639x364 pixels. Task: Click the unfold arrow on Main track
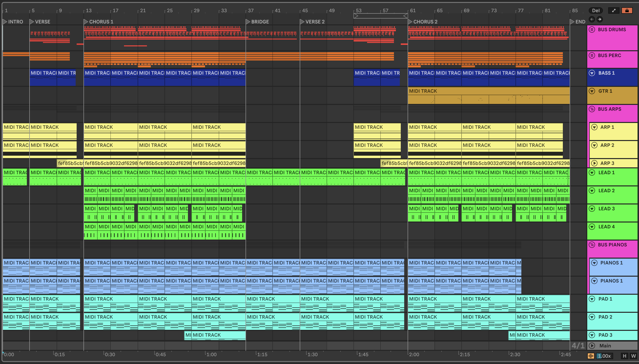click(x=592, y=346)
